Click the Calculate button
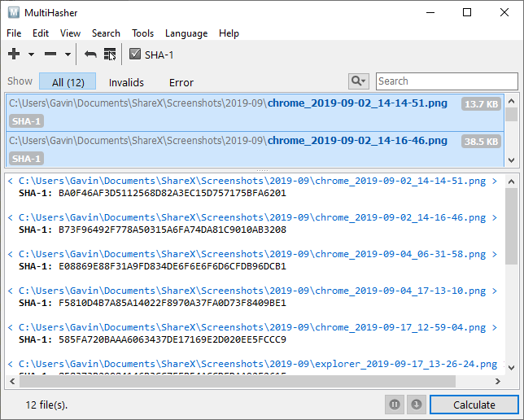524x420 pixels. pyautogui.click(x=474, y=405)
